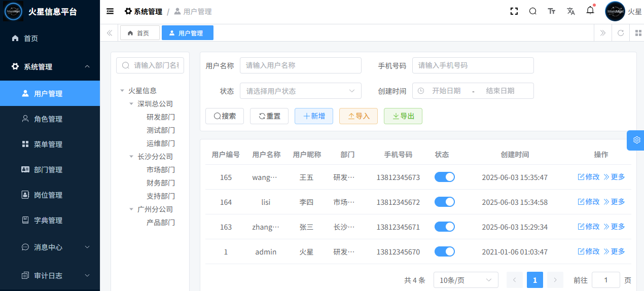Image resolution: width=644 pixels, height=291 pixels.
Task: Click the 开始日期 start date field
Action: [446, 91]
